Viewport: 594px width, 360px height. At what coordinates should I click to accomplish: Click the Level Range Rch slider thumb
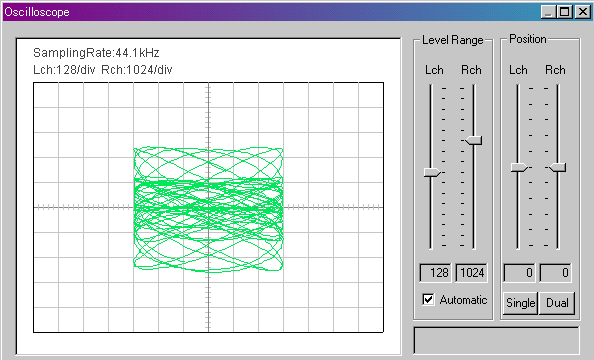[x=474, y=141]
